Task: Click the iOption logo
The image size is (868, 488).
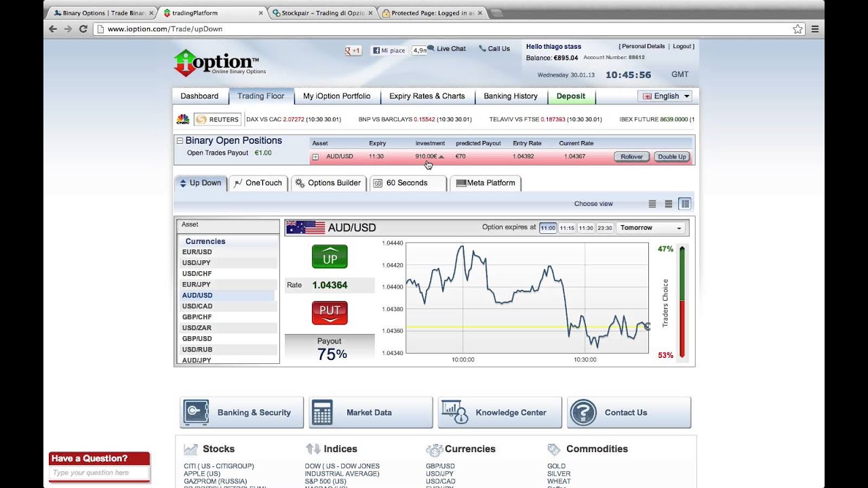Action: pos(220,63)
